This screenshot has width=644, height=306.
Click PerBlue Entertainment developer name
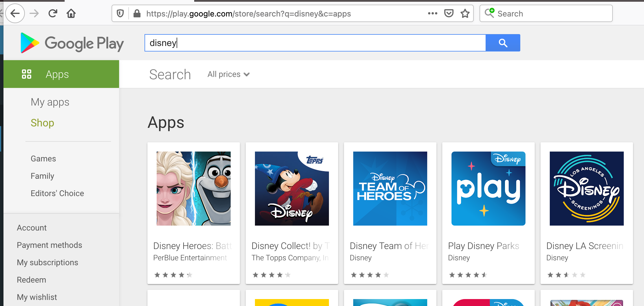pos(190,258)
